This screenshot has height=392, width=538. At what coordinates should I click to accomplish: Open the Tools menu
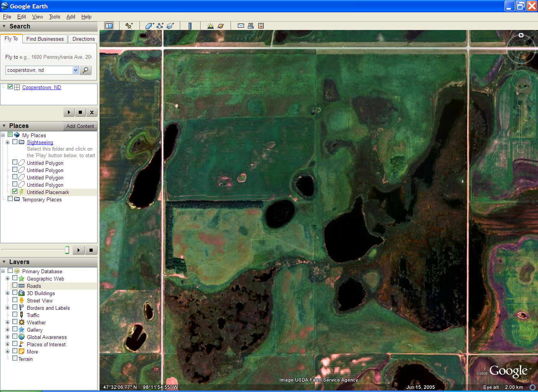click(x=55, y=17)
